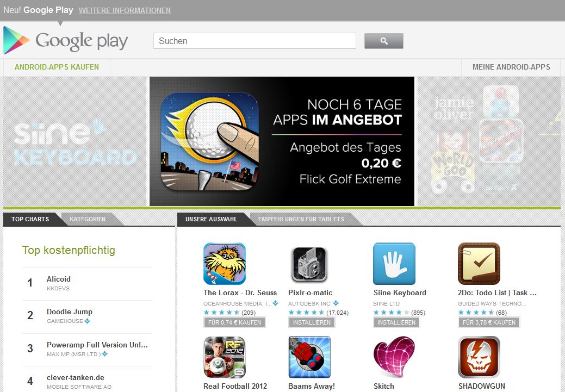The width and height of the screenshot is (565, 392).
Task: Click the magnifying glass search button
Action: (384, 41)
